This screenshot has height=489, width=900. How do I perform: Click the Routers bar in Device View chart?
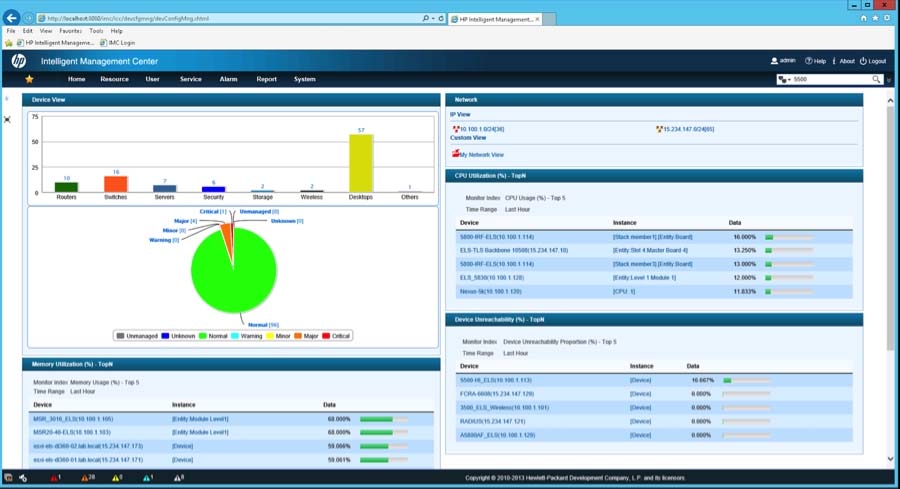67,187
